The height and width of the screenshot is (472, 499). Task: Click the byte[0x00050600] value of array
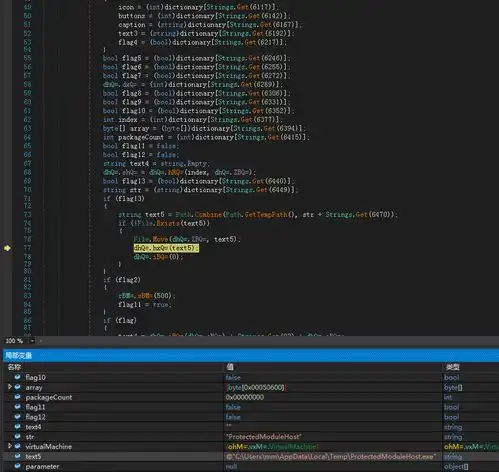[x=256, y=387]
